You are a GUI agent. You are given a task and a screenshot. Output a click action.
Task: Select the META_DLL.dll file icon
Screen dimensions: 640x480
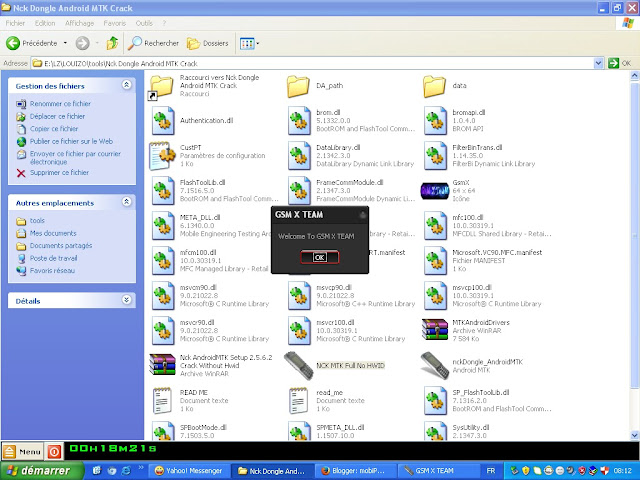pyautogui.click(x=163, y=226)
